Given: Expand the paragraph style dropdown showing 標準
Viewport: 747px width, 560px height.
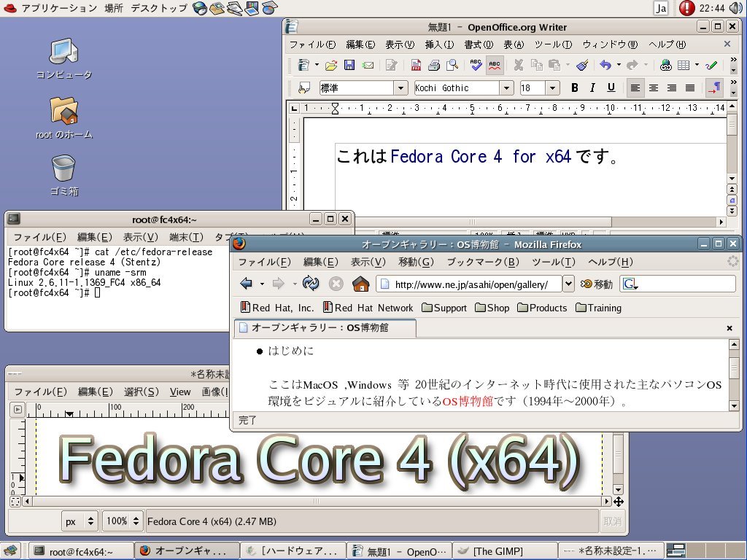Looking at the screenshot, I should point(400,88).
